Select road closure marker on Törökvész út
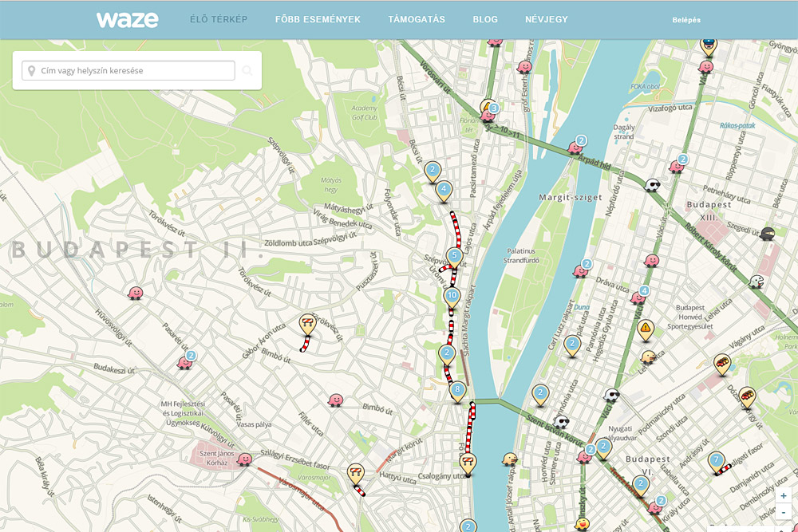This screenshot has width=798, height=532. 307,322
